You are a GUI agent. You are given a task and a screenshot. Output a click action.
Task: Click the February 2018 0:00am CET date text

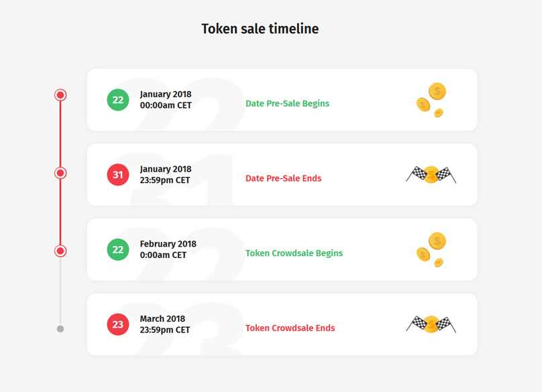coord(168,250)
